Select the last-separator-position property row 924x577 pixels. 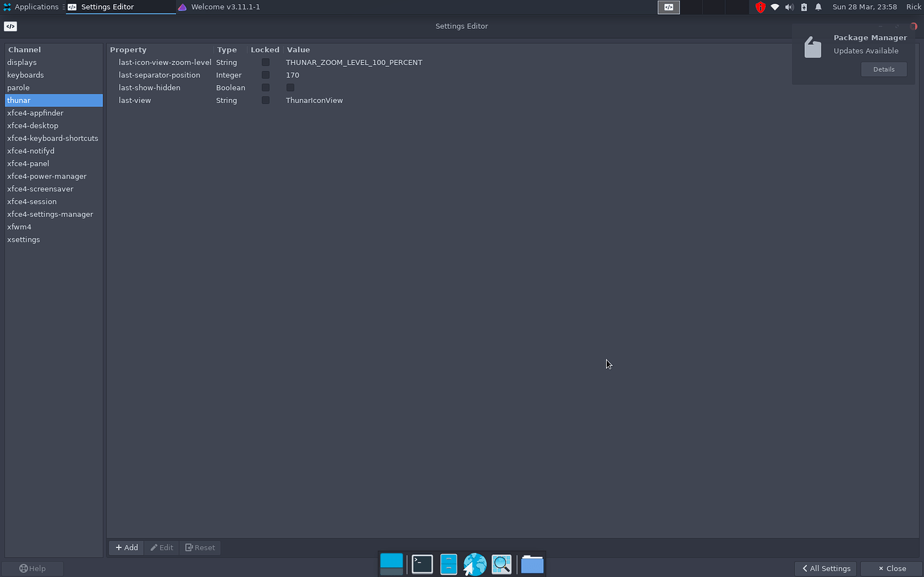(x=159, y=75)
